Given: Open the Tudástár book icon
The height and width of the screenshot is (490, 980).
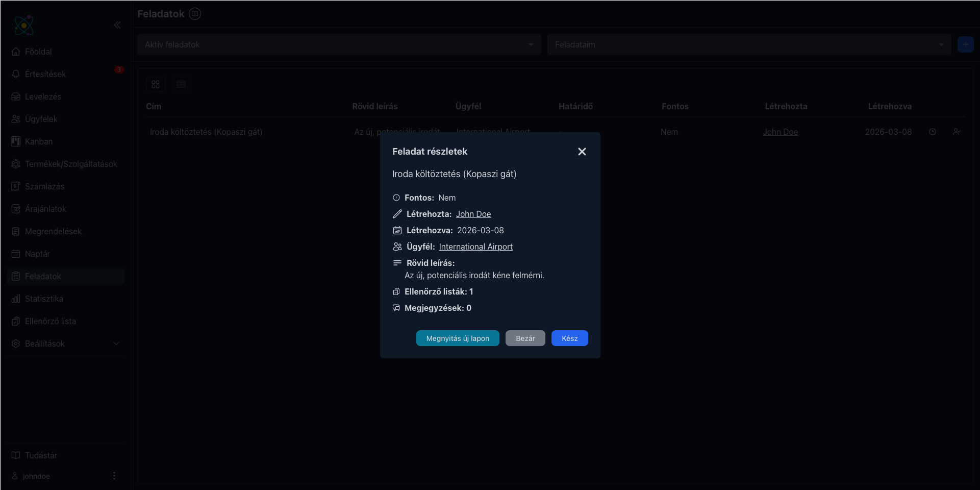Looking at the screenshot, I should (x=15, y=455).
